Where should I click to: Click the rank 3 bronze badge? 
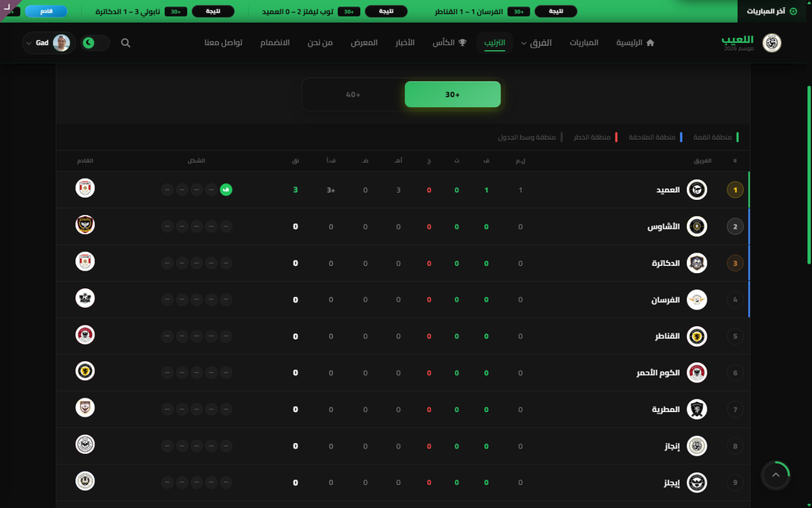click(735, 264)
